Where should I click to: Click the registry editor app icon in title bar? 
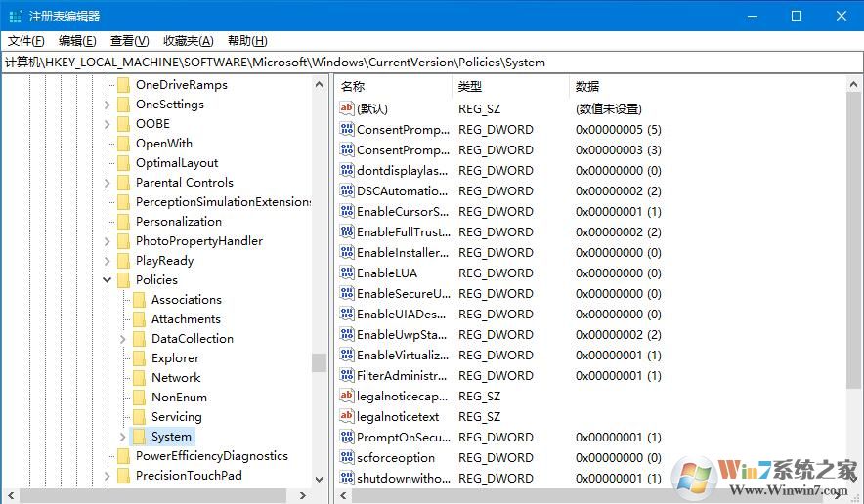[x=15, y=16]
